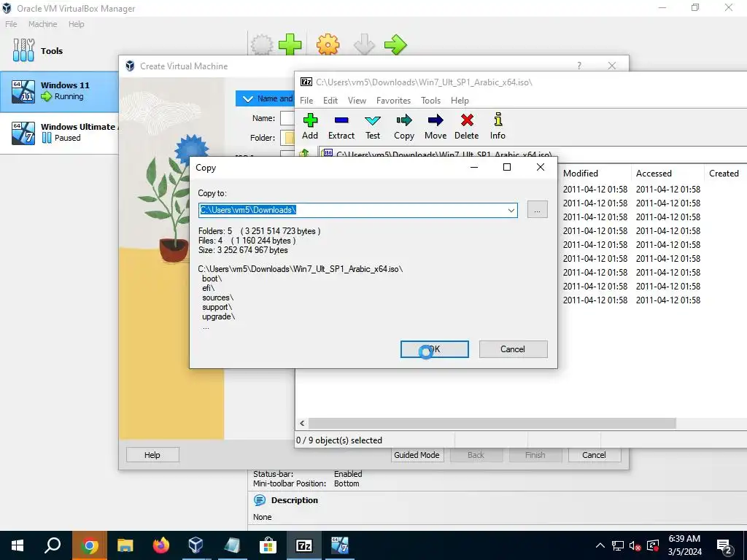The width and height of the screenshot is (747, 560).
Task: Click question mark in Create Virtual Machine title
Action: (578, 66)
